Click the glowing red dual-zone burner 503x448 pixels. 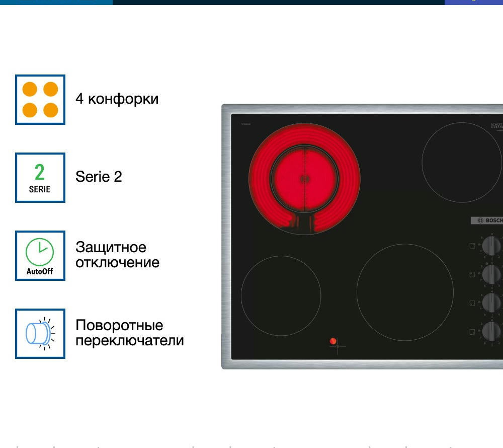304,179
